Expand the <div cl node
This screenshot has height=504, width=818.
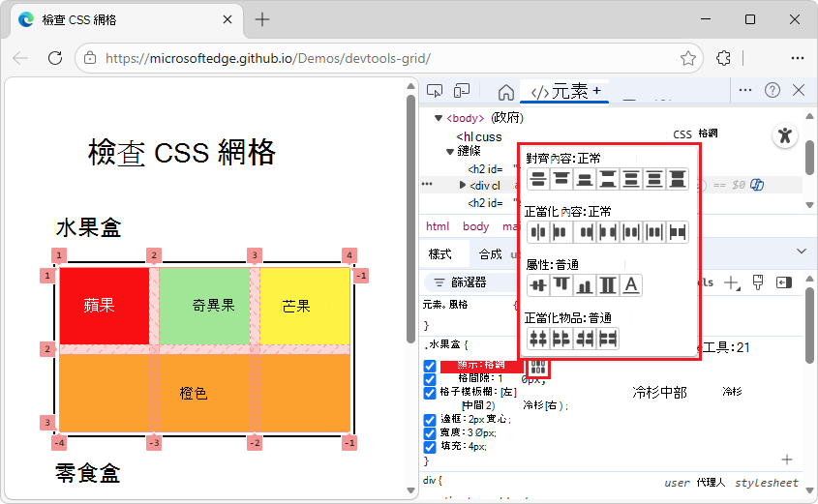pos(462,185)
